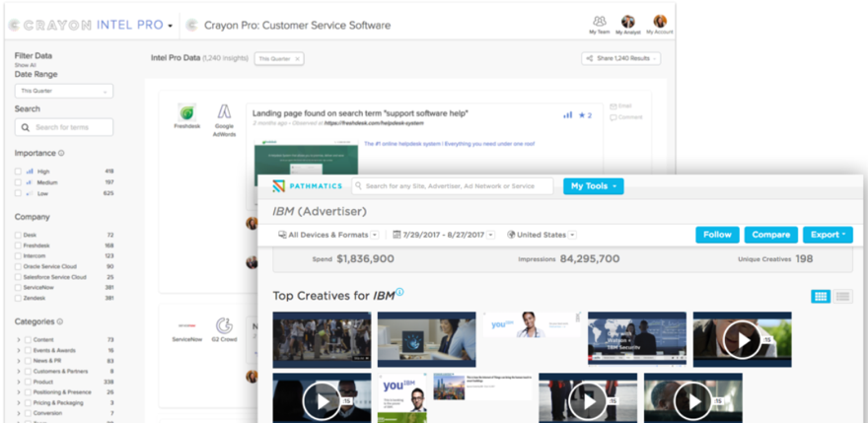Click the Google AdWords source icon
Screen dimensions: 868x423
tap(224, 111)
